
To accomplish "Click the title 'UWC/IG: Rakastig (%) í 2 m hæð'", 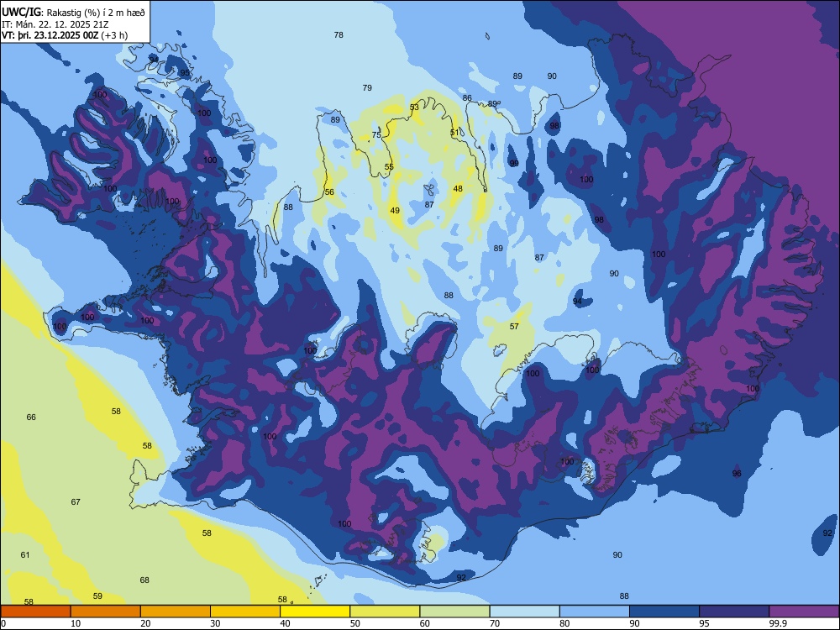I will pyautogui.click(x=73, y=12).
